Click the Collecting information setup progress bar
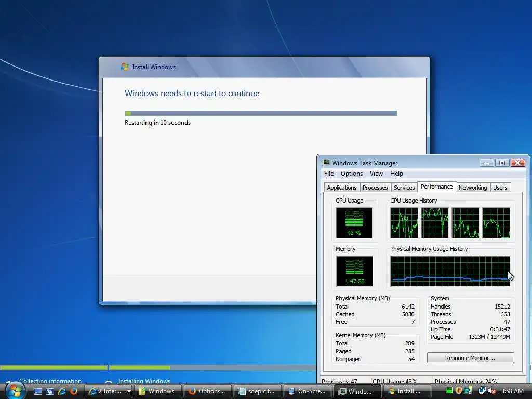This screenshot has height=399, width=532. pyautogui.click(x=54, y=367)
